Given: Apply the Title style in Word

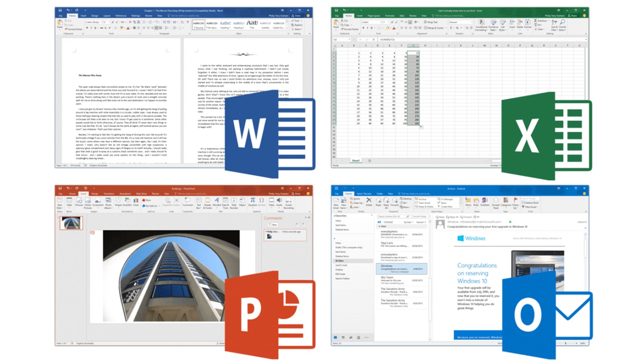Looking at the screenshot, I should [x=252, y=25].
